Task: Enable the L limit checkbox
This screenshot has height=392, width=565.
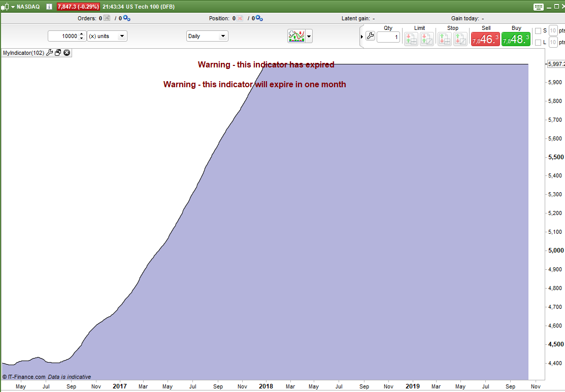Action: click(x=538, y=43)
